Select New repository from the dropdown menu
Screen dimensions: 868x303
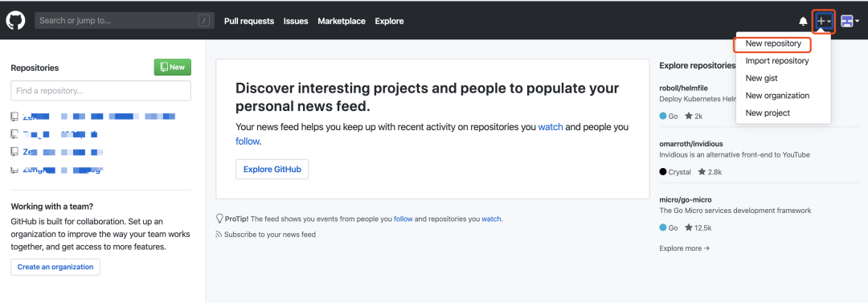tap(773, 43)
